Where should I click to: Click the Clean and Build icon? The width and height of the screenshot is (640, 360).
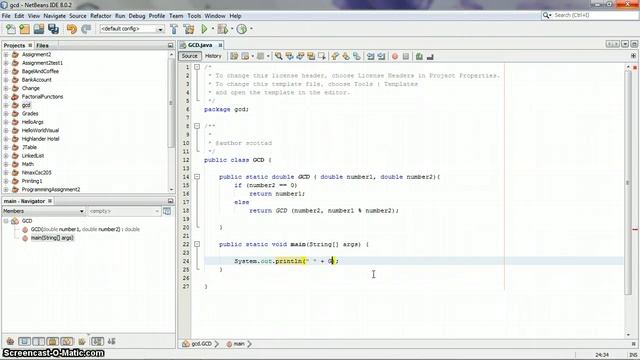coord(189,29)
